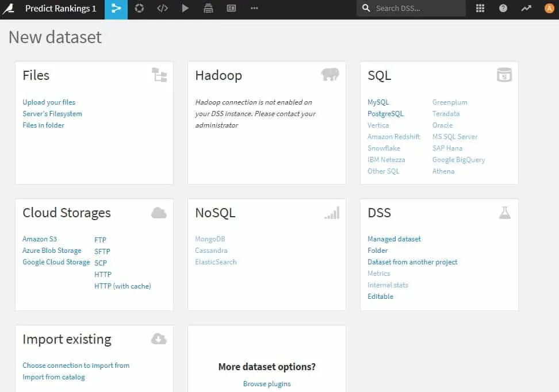Choose Amazon Redshift
Viewport: 559px width, 392px height.
pos(393,136)
